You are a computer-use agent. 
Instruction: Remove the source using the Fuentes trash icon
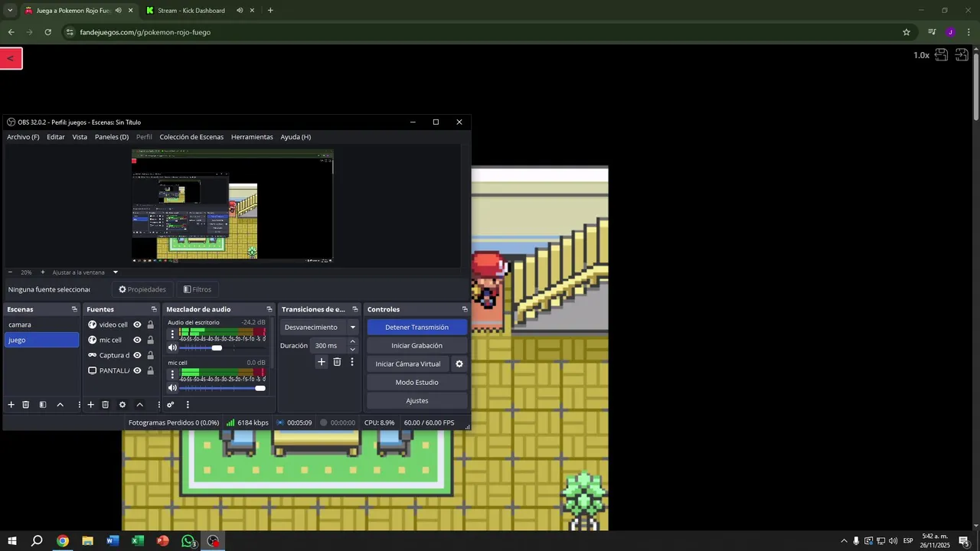pos(106,405)
